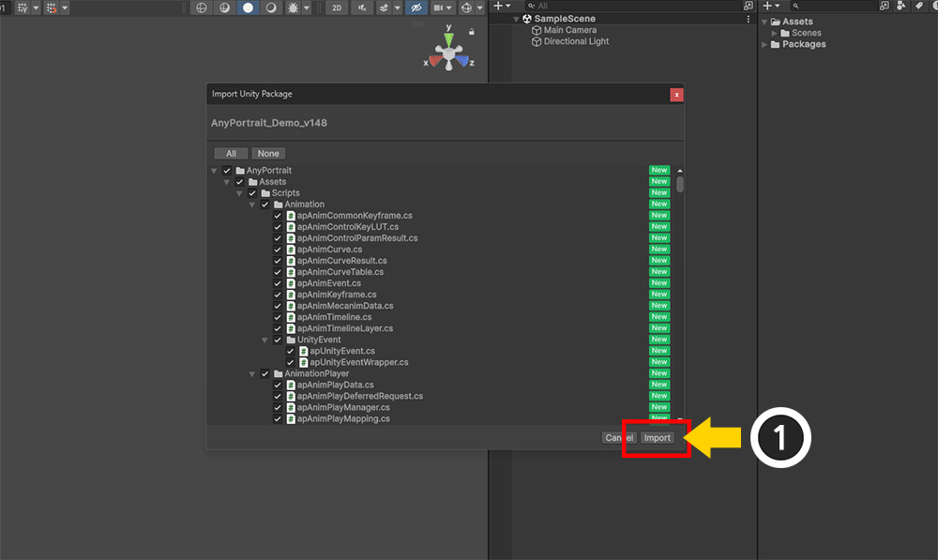The image size is (938, 560).
Task: Toggle grid snapping icon in Scene toolbar
Action: pyautogui.click(x=52, y=8)
